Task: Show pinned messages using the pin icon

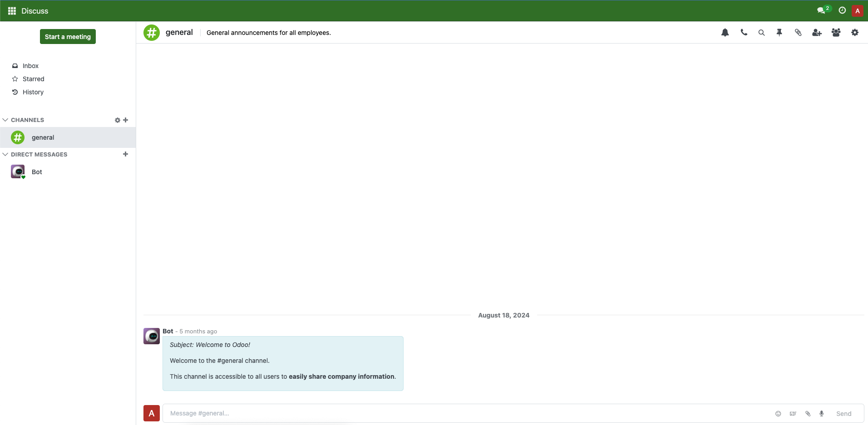Action: tap(779, 33)
